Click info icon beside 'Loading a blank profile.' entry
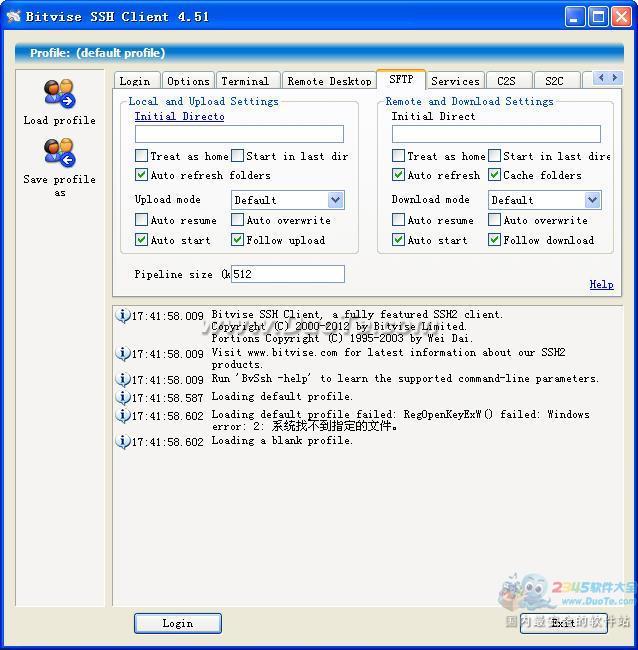 click(122, 441)
